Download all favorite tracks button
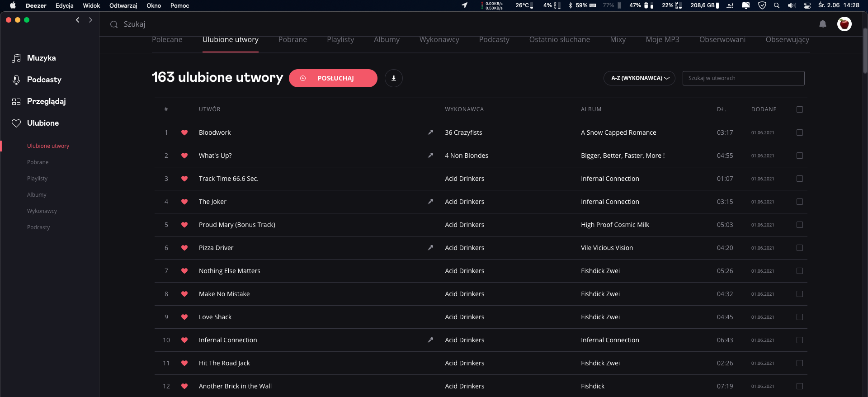Viewport: 868px width, 397px height. [x=394, y=78]
